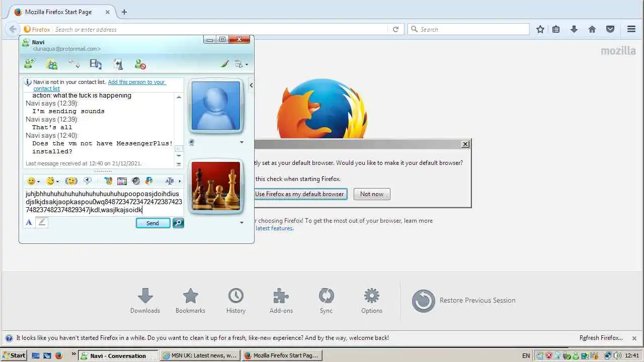
Task: Switch to handwriting mode pen tab
Action: point(42,222)
